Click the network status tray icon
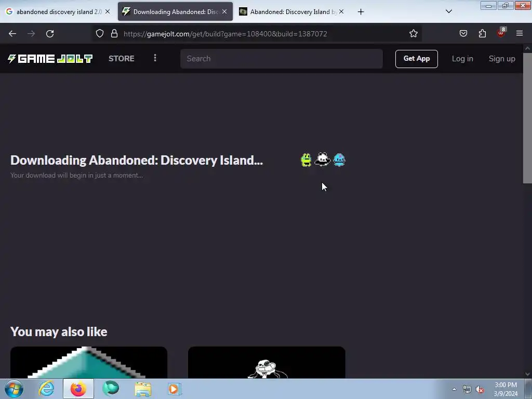This screenshot has height=399, width=532. click(467, 390)
